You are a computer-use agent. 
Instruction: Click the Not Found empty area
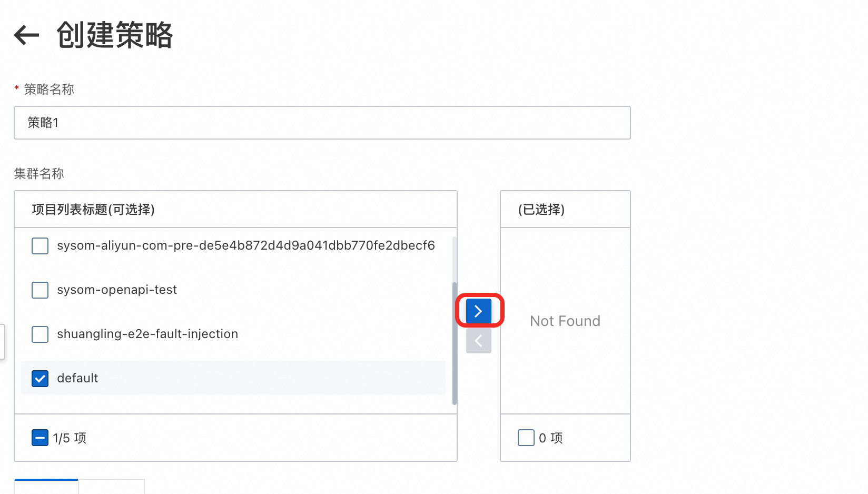tap(565, 321)
